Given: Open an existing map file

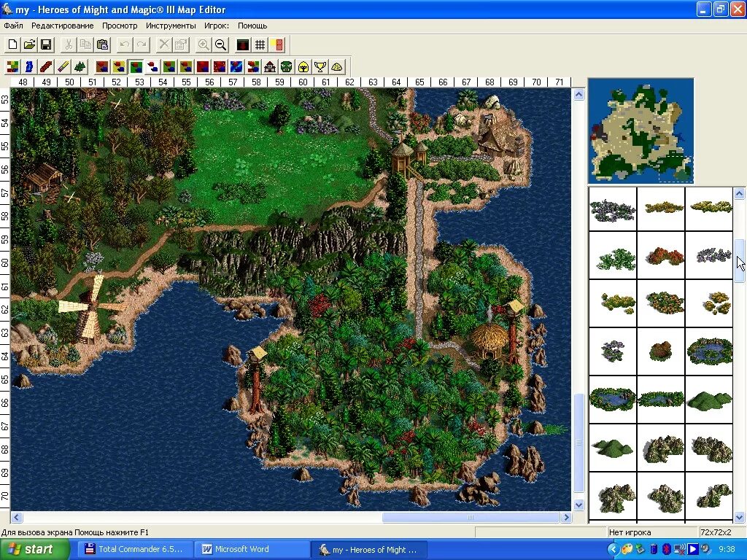Looking at the screenshot, I should (29, 44).
